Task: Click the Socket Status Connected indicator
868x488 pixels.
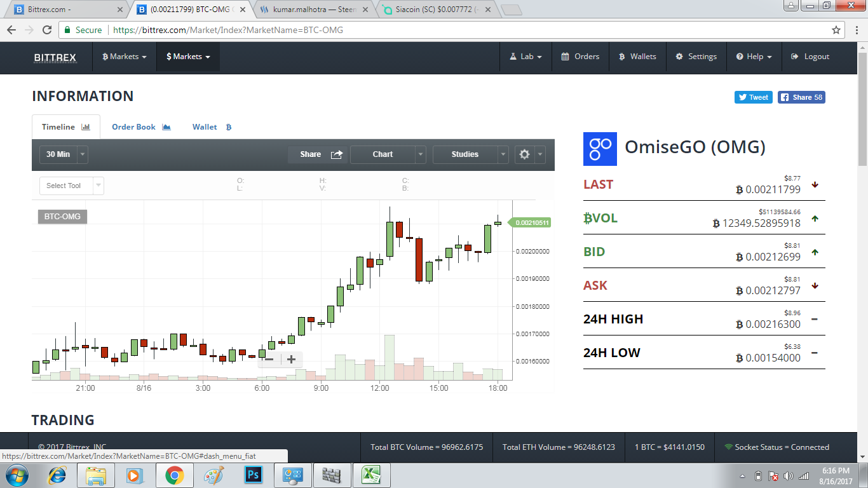Action: pos(776,447)
